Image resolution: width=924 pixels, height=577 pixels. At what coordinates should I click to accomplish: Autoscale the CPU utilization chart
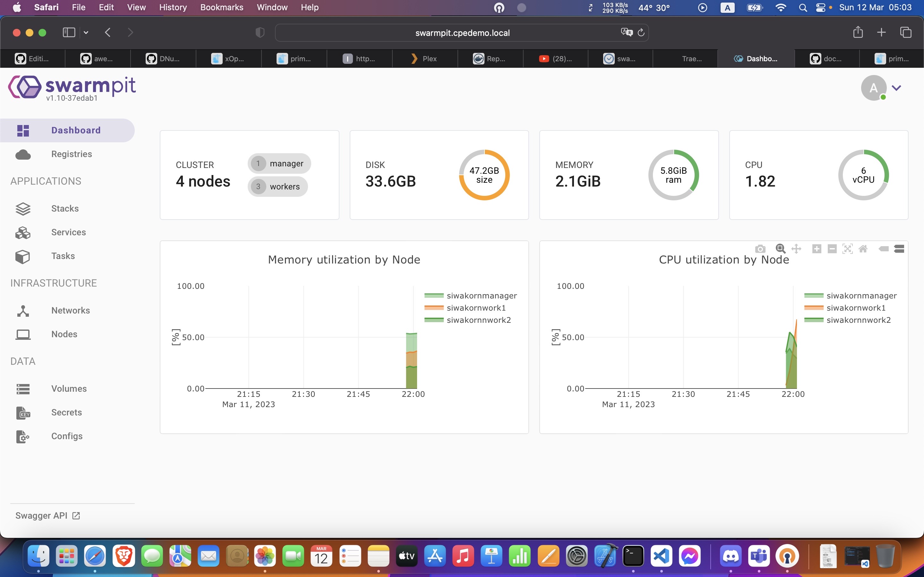click(847, 248)
